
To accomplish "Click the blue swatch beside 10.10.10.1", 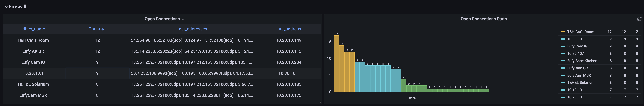I will (x=562, y=90).
